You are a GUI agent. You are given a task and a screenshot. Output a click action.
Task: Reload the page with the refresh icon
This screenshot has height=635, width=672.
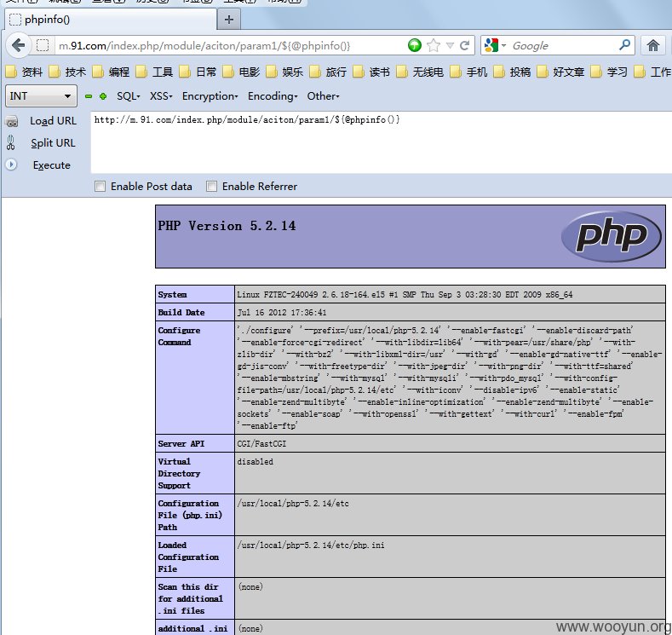pos(464,45)
